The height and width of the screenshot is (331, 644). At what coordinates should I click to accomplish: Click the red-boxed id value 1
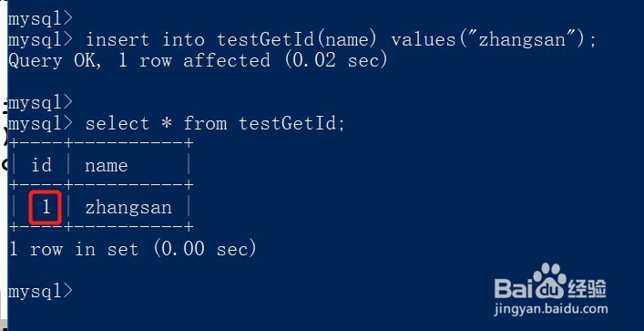pyautogui.click(x=46, y=207)
